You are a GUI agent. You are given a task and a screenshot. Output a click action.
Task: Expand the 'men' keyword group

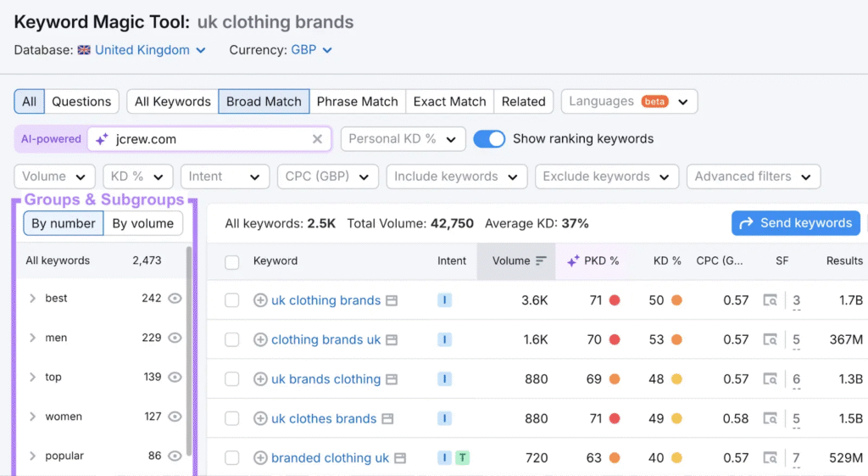(x=33, y=338)
